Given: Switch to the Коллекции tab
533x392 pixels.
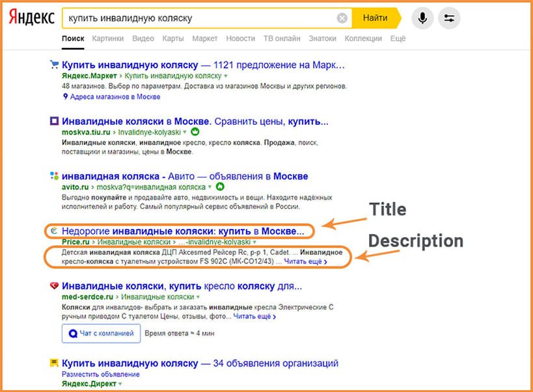Looking at the screenshot, I should [x=363, y=38].
